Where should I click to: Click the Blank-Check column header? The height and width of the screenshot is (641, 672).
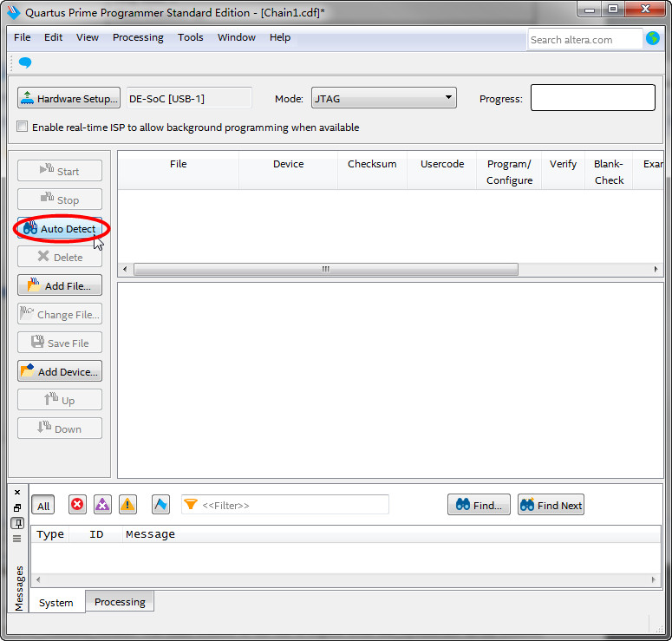point(609,172)
